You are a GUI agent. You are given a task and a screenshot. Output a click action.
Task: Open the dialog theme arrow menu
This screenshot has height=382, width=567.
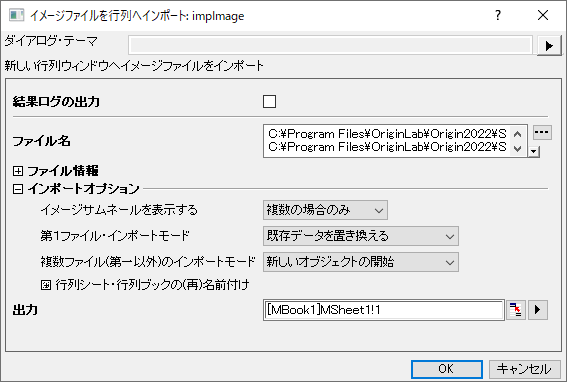549,46
